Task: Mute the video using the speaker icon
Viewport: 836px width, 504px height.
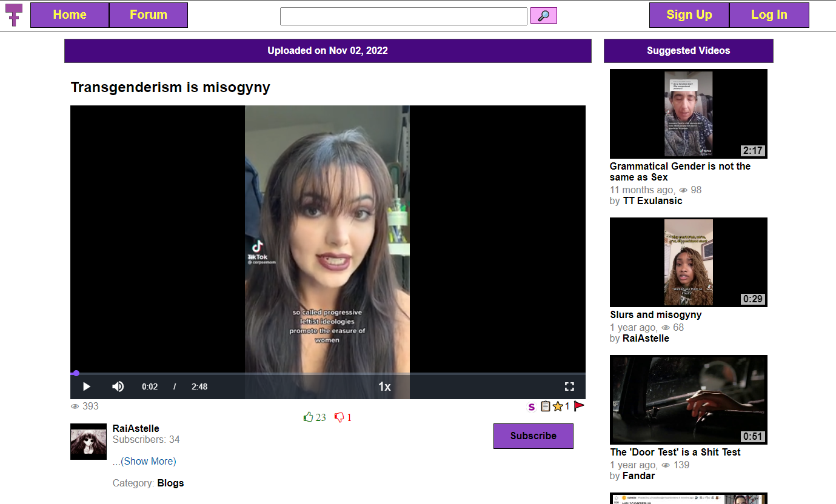Action: click(x=118, y=386)
